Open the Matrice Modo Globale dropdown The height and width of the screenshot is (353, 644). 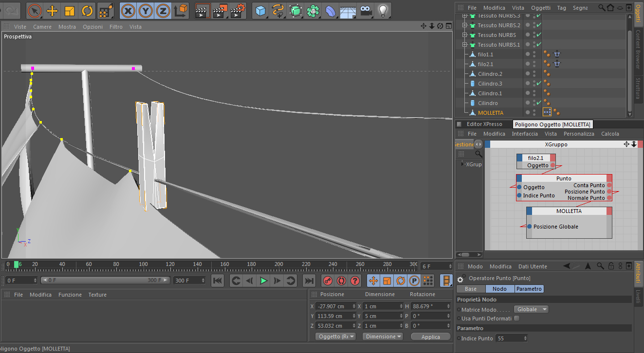click(x=531, y=309)
